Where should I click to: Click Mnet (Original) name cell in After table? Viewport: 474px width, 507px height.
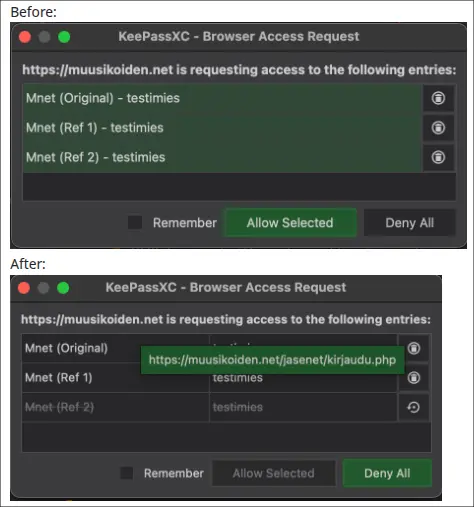coord(116,348)
